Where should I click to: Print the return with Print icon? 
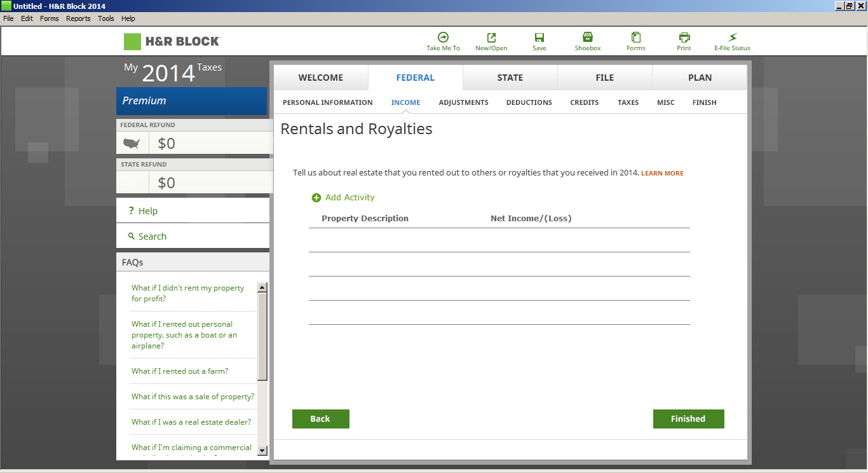(x=684, y=38)
